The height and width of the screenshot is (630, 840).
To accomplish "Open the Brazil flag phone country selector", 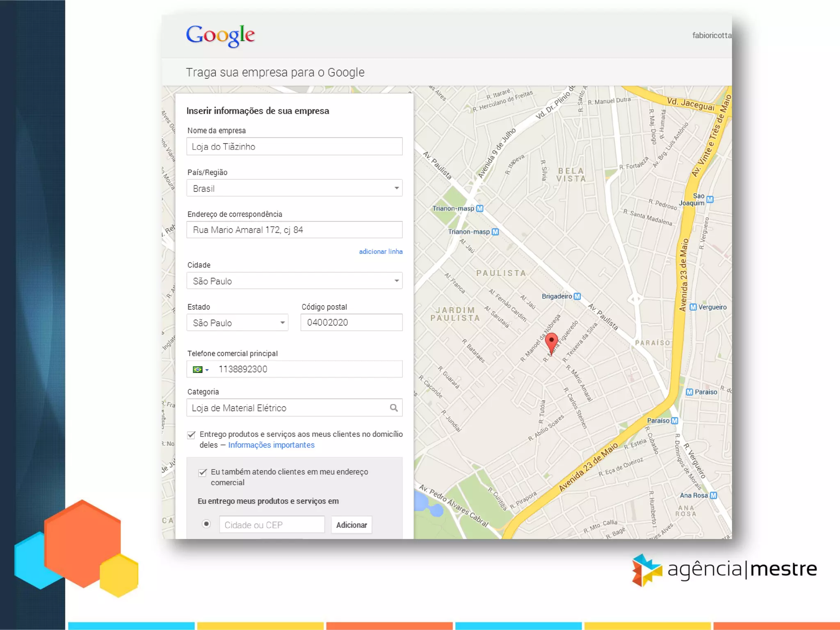I will (x=201, y=370).
